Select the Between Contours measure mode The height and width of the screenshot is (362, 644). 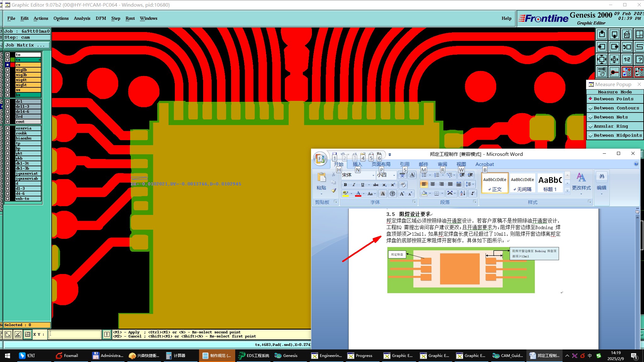[x=616, y=108]
